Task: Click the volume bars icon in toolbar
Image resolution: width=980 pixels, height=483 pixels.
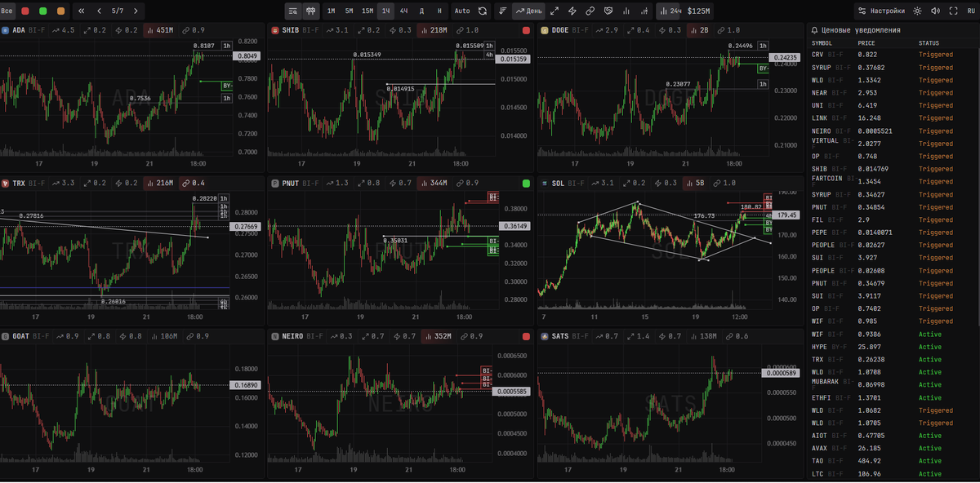Action: 626,11
